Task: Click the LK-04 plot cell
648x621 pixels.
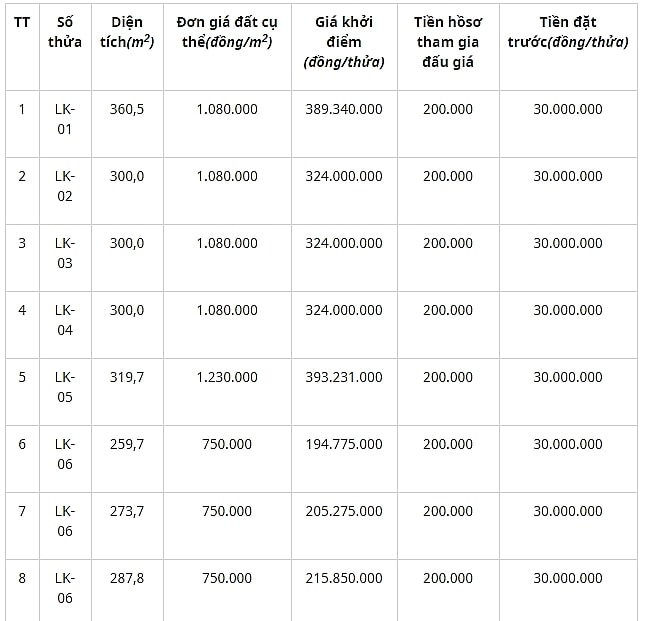Action: 65,320
